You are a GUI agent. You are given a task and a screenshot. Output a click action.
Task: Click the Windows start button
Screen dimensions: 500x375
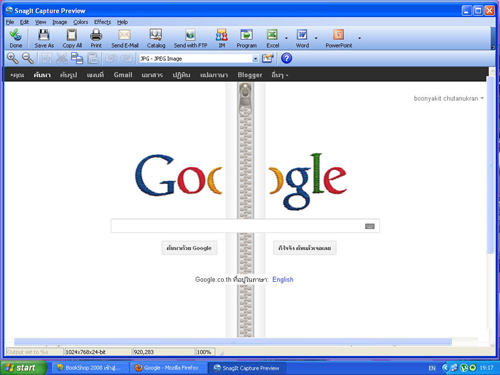(x=23, y=368)
